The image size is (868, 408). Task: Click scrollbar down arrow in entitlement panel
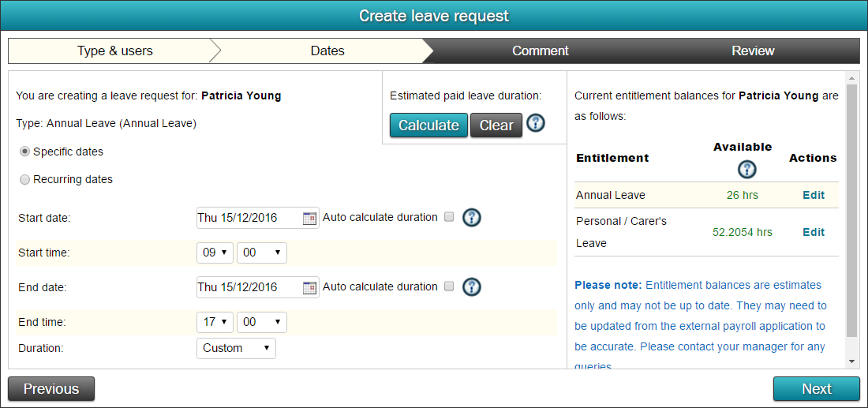(851, 361)
